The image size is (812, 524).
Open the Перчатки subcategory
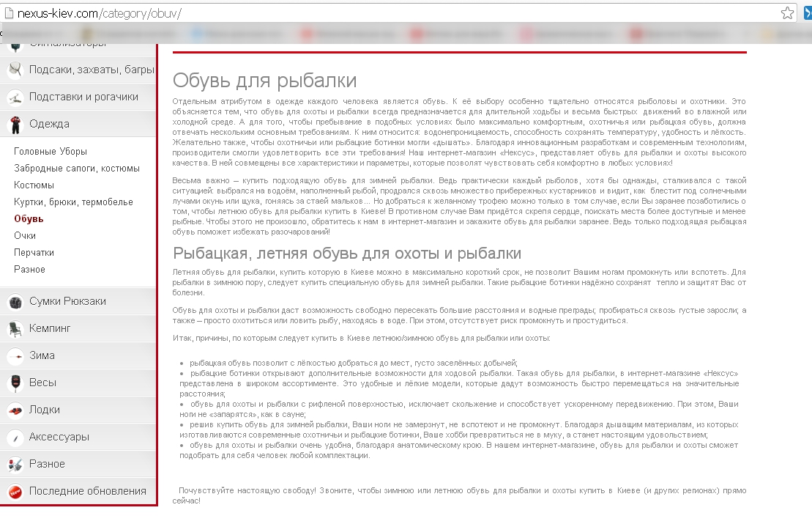(34, 252)
